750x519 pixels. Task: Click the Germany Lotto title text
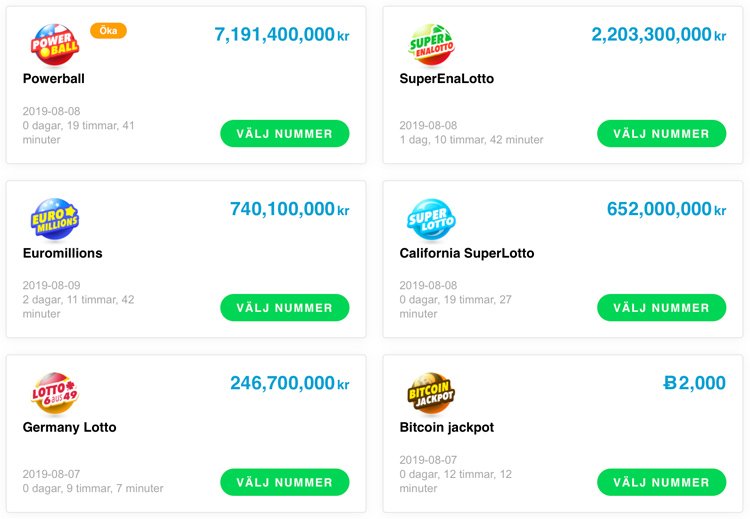[69, 427]
